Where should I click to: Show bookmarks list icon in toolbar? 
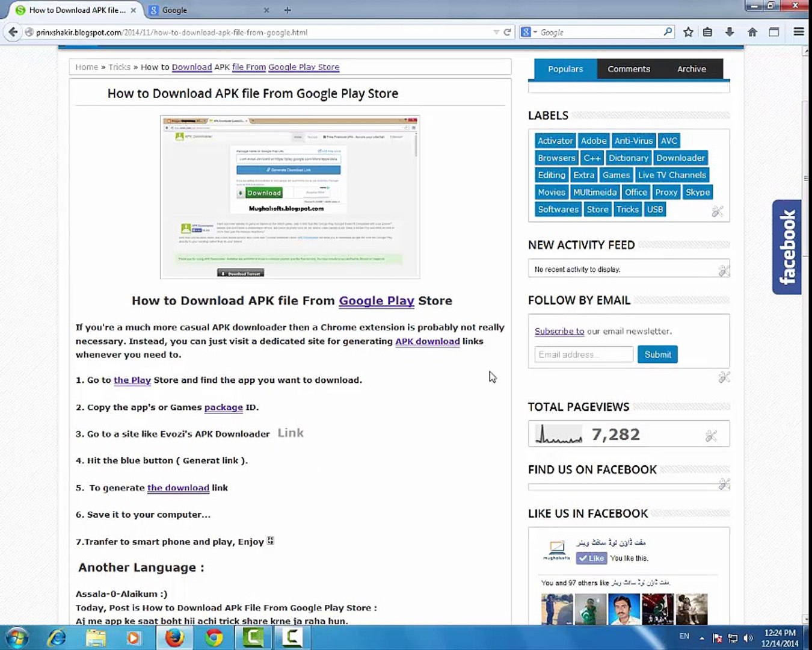pos(708,32)
